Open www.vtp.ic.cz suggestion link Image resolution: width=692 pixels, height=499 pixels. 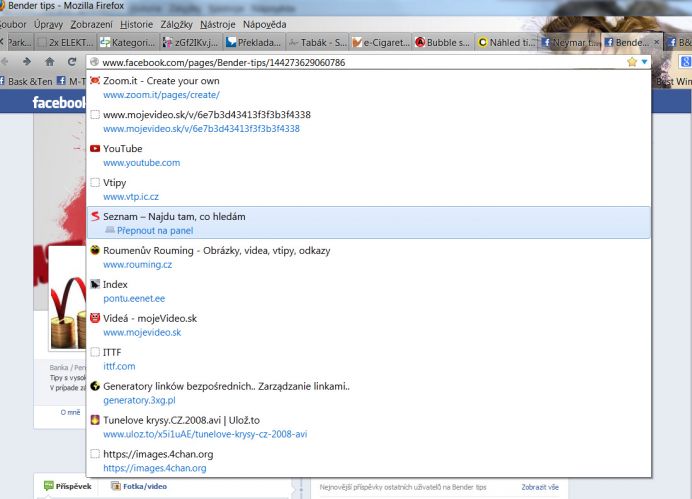[131, 197]
